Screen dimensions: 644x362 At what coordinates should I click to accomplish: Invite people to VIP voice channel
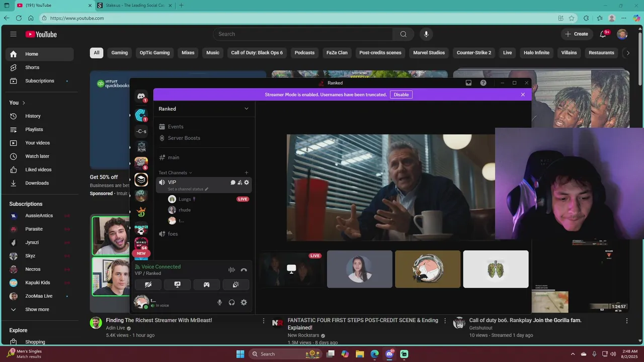coord(239,183)
